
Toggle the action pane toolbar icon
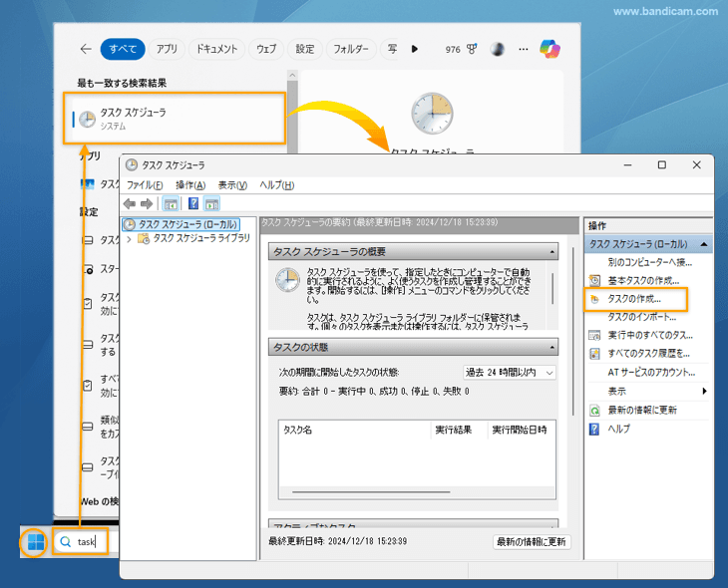click(x=212, y=203)
